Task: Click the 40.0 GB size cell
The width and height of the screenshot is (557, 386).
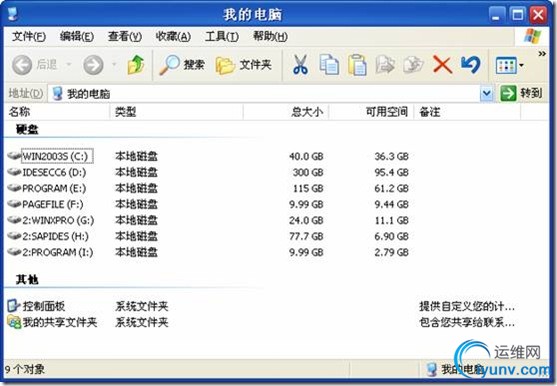Action: [306, 156]
